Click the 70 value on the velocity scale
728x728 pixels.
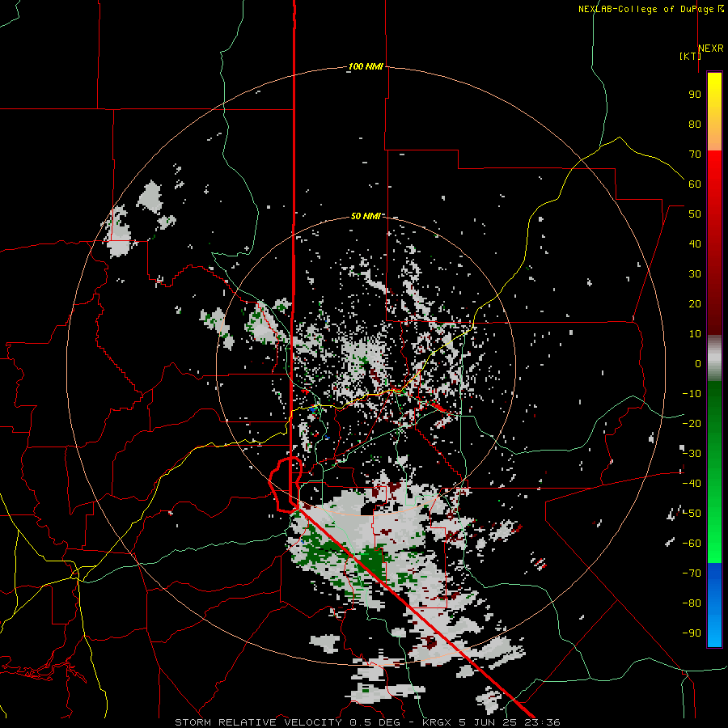tap(695, 154)
